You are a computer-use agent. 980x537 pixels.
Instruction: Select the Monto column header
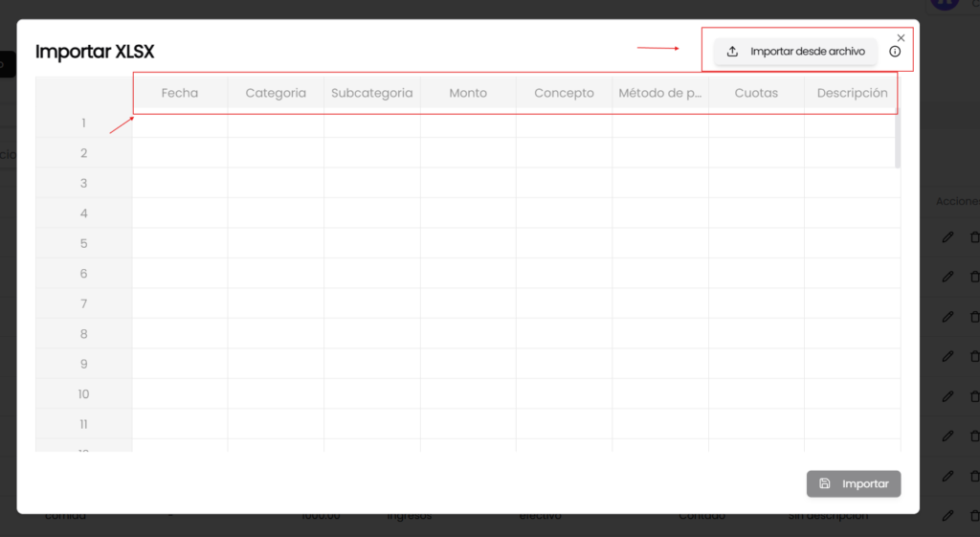[x=468, y=93]
